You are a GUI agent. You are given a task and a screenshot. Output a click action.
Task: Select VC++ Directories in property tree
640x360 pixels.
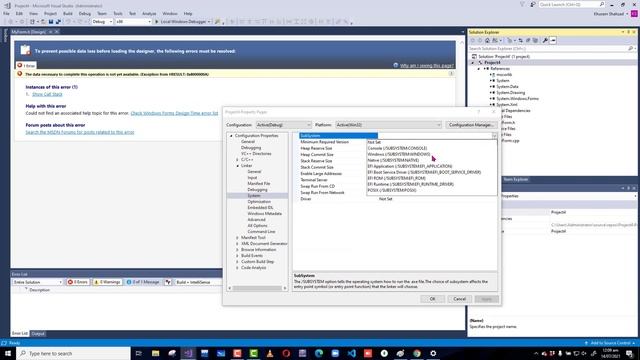(x=256, y=154)
